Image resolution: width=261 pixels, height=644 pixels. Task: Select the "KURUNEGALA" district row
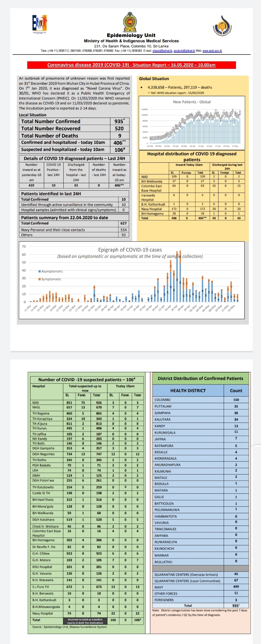[200, 433]
